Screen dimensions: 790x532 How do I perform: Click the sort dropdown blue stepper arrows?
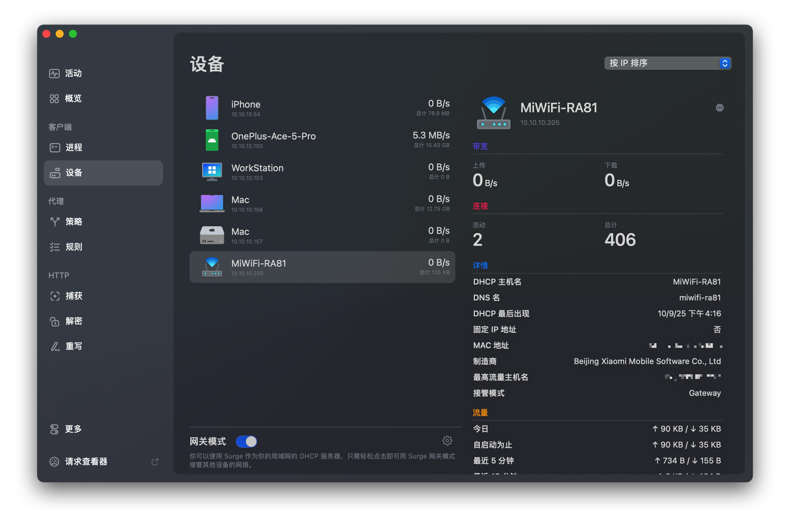click(x=724, y=63)
